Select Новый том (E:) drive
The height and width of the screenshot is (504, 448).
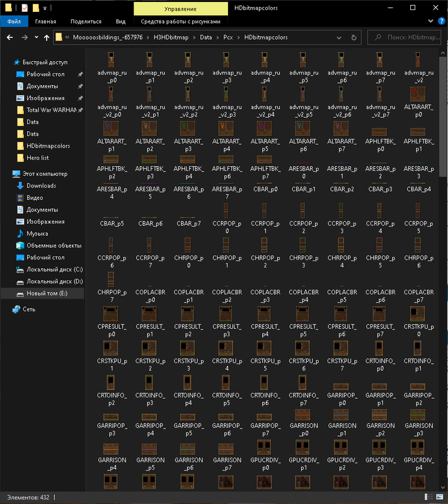point(47,293)
